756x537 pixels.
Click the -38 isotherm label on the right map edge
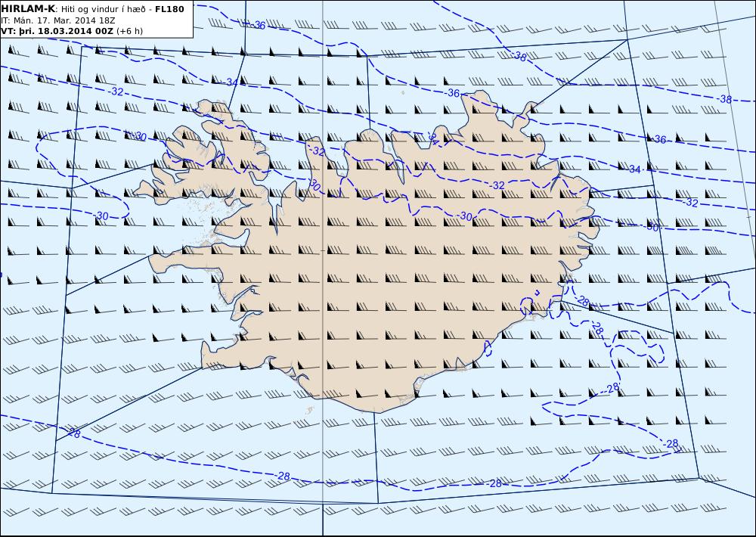(x=725, y=99)
